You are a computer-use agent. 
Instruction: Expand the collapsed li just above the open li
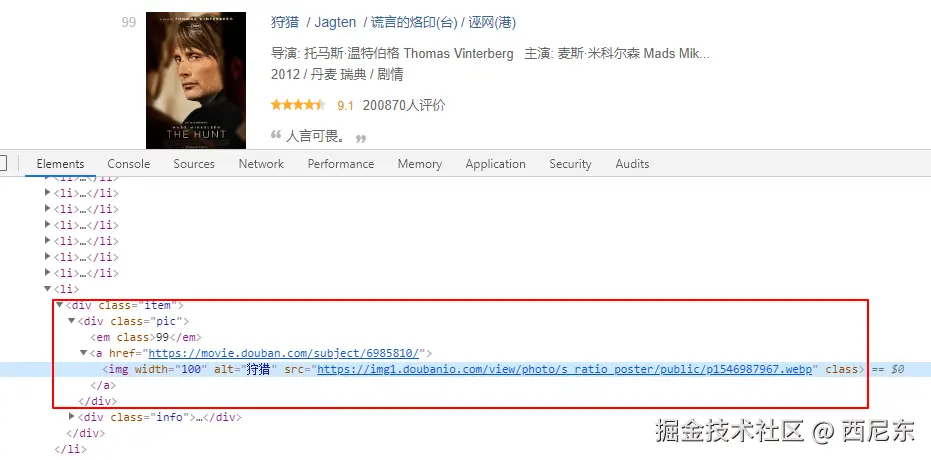coord(48,273)
